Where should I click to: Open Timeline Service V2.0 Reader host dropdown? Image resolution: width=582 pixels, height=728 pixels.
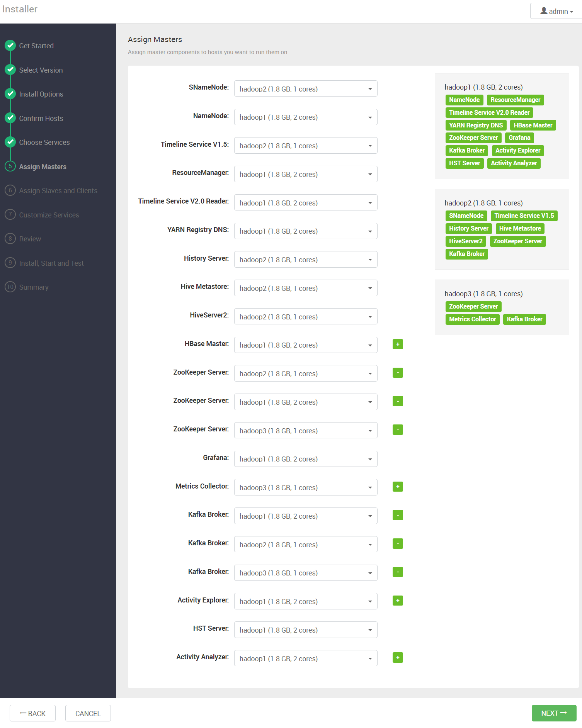pyautogui.click(x=306, y=203)
